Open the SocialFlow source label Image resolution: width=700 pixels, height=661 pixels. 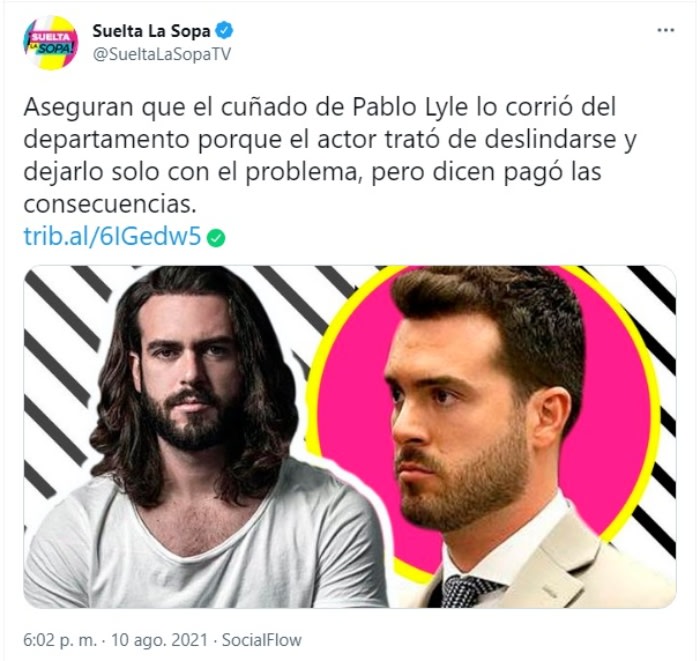pos(262,640)
